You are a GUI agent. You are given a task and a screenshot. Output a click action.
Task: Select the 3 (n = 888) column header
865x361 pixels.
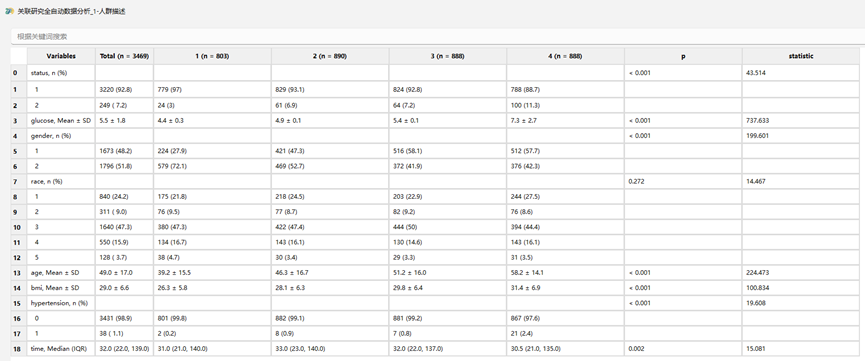pyautogui.click(x=448, y=56)
